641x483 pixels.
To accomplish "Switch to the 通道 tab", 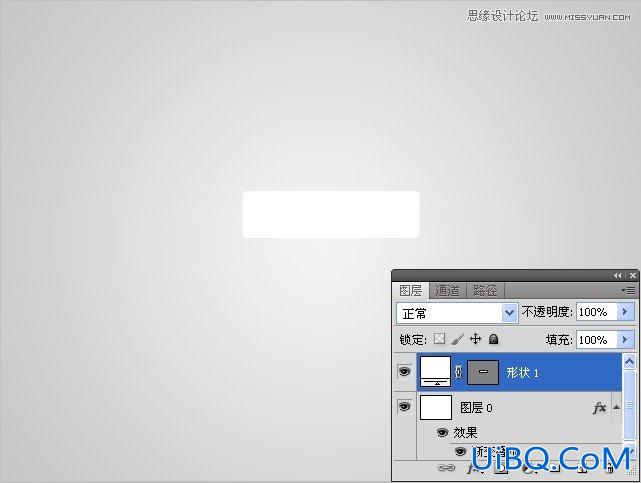I will tap(447, 291).
